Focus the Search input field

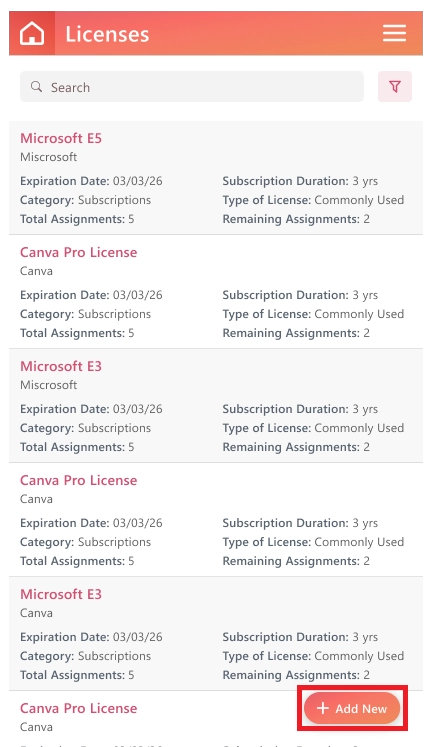pyautogui.click(x=192, y=87)
